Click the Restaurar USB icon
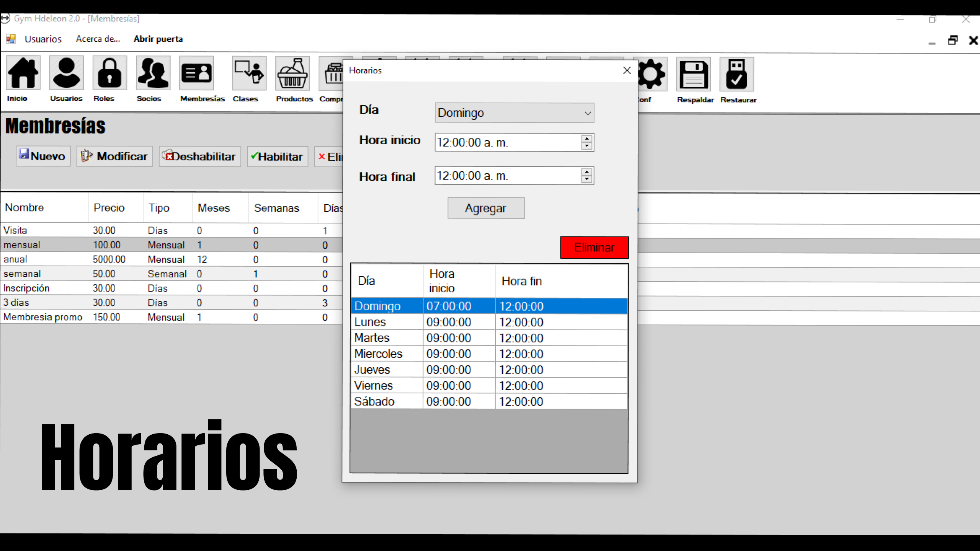 [737, 74]
